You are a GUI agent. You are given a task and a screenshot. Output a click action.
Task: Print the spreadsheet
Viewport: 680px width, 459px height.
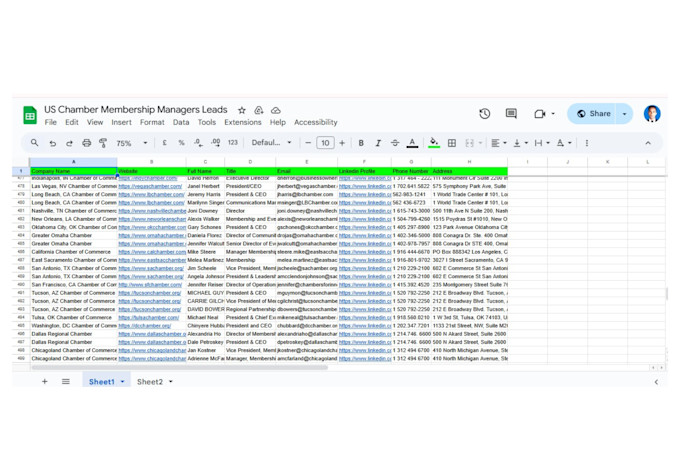click(87, 143)
